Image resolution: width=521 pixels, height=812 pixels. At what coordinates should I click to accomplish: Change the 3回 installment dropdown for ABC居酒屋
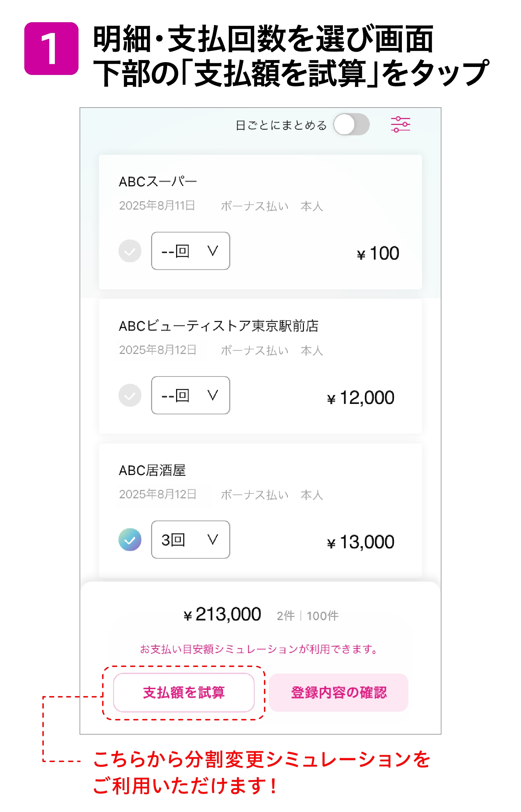coord(190,540)
